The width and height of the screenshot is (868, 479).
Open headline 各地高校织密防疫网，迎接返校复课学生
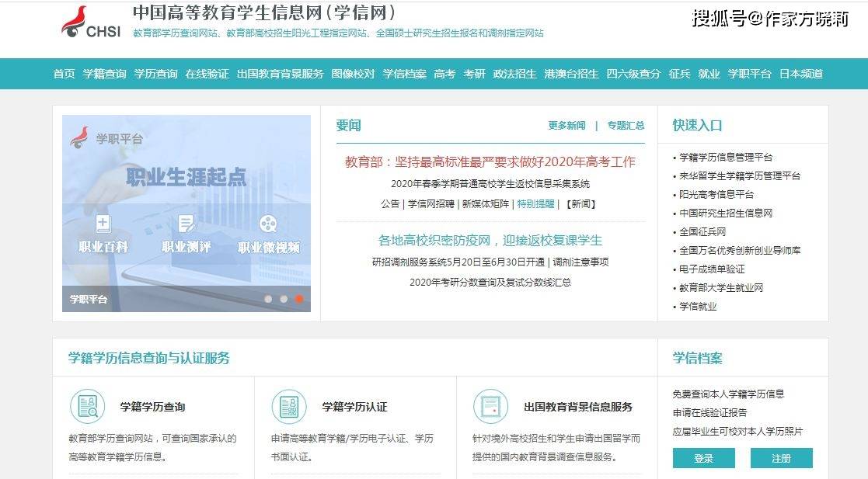pos(490,241)
